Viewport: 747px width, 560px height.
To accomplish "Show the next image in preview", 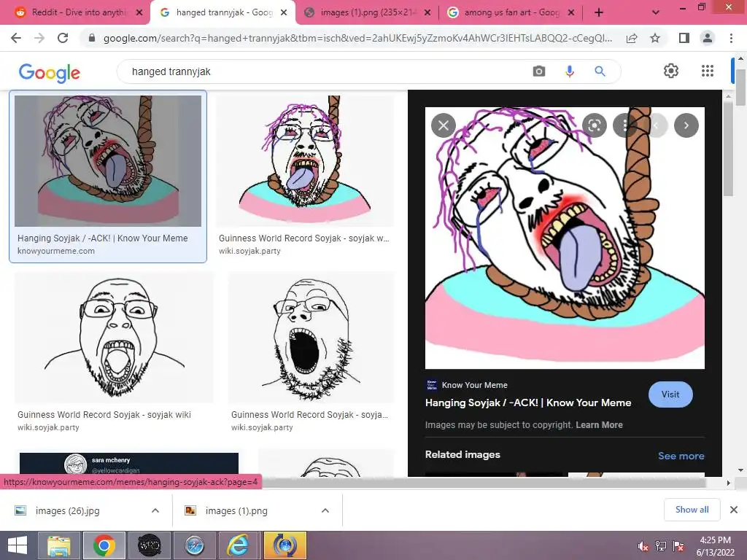I will tap(686, 125).
